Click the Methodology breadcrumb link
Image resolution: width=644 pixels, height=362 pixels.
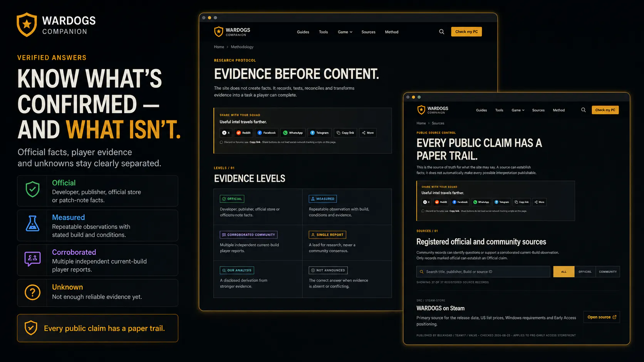[242, 47]
